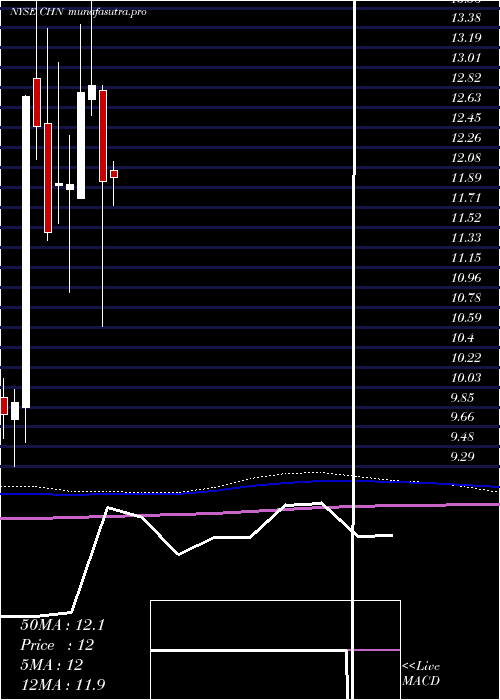This screenshot has height=700, width=500.
Task: Click the 5MA : 12 readout
Action: [x=51, y=665]
